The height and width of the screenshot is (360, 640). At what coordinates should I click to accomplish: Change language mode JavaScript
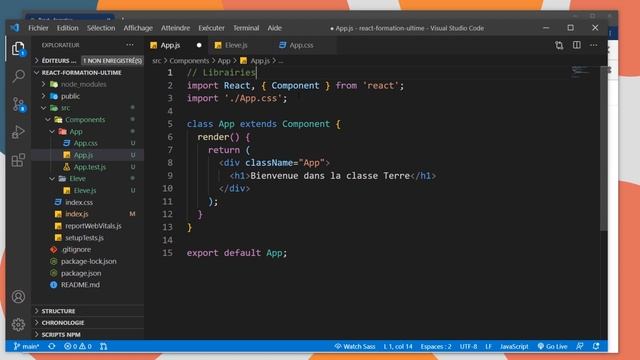(514, 346)
